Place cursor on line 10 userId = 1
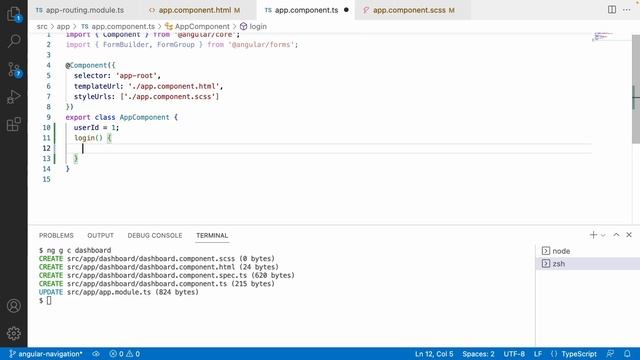This screenshot has height=360, width=640. pos(96,127)
